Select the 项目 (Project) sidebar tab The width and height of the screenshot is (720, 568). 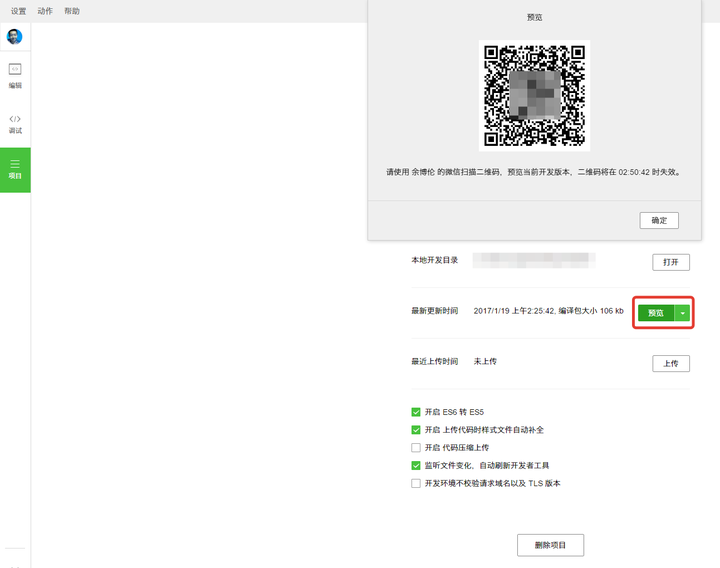coord(15,170)
